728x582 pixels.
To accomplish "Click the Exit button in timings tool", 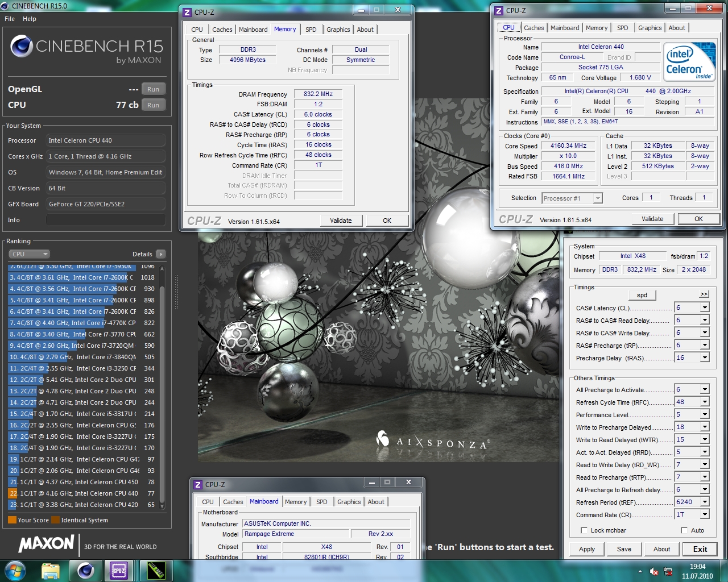I will click(x=700, y=549).
